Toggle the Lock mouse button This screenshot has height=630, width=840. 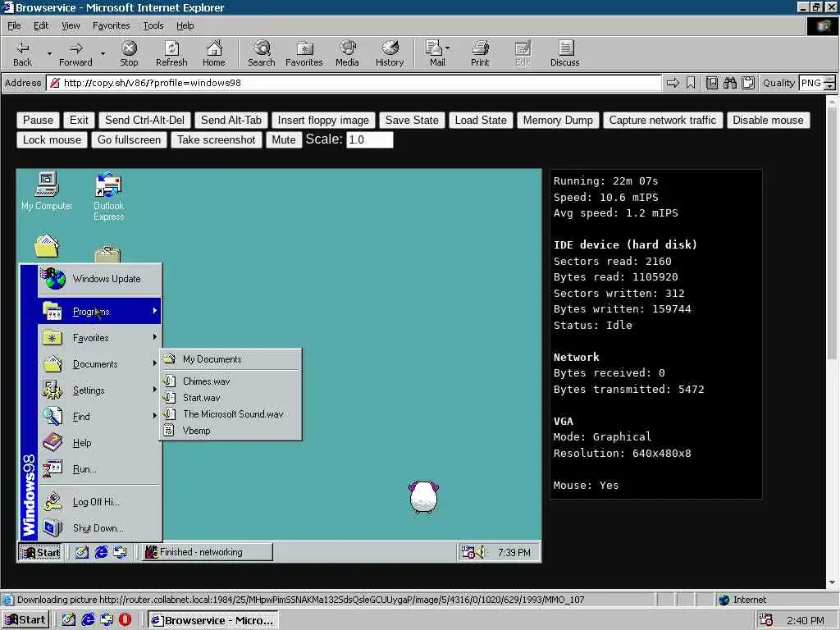[52, 139]
